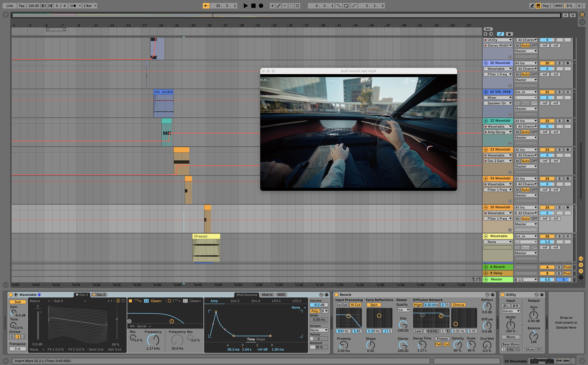Image resolution: width=588 pixels, height=365 pixels.
Task: Click the Tap tempo button
Action: [x=21, y=6]
